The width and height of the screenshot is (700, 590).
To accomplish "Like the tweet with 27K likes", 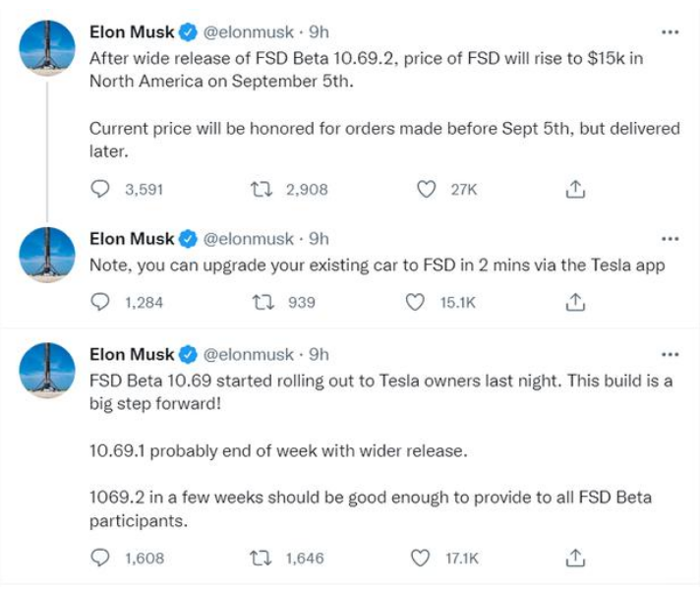I will pos(426,190).
